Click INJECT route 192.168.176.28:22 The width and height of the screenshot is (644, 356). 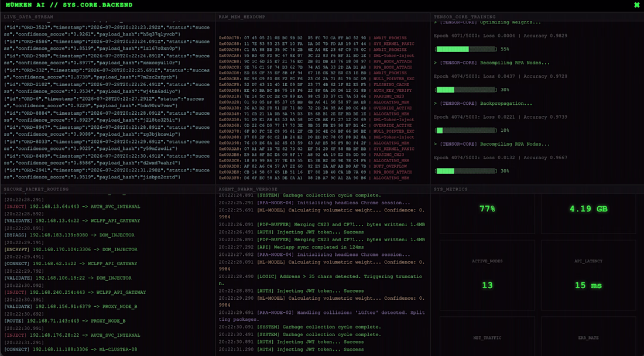72,336
